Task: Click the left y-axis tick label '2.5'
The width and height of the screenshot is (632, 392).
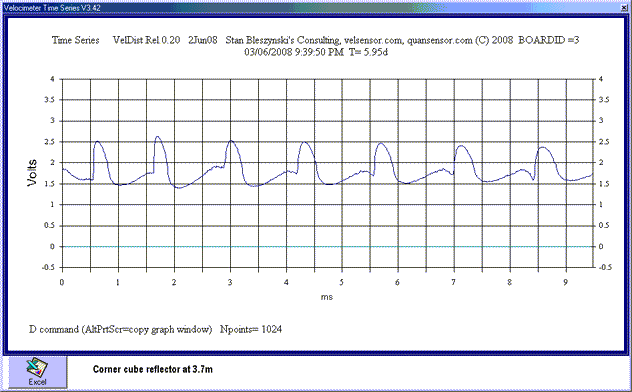Action: (x=49, y=142)
